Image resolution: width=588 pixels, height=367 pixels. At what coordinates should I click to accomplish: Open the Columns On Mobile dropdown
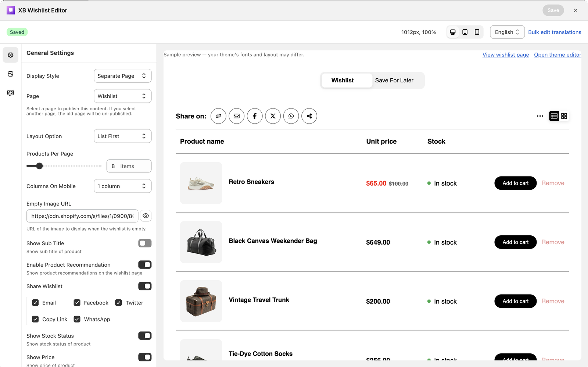coord(123,186)
